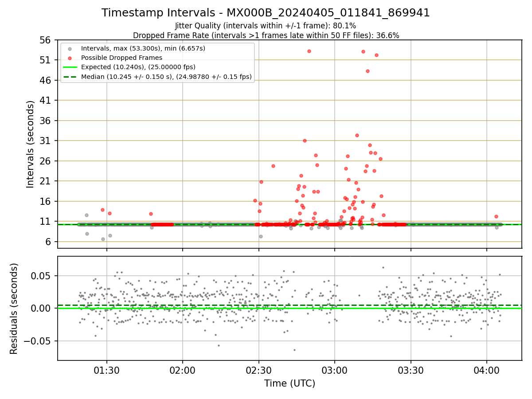Viewport: 532px width, 399px height.
Task: Click the 36 tick on the intervals axis
Action: (x=46, y=121)
